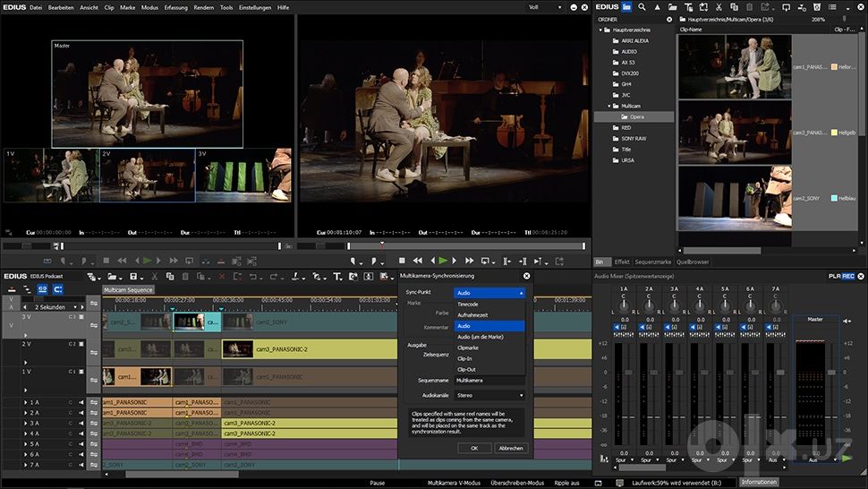868x489 pixels.
Task: Select the Multicam Sequence tab
Action: (x=128, y=289)
